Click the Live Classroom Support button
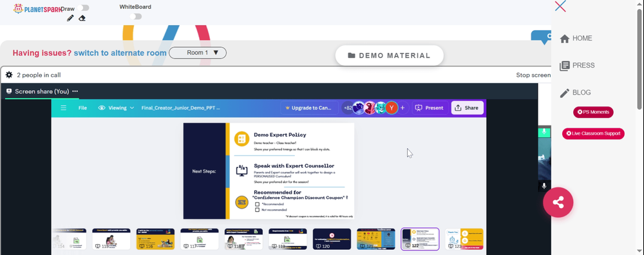Viewport: 644px width, 255px height. coord(593,133)
